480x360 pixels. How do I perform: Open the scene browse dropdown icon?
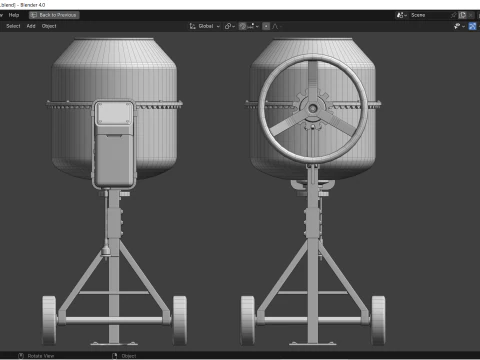coord(401,15)
